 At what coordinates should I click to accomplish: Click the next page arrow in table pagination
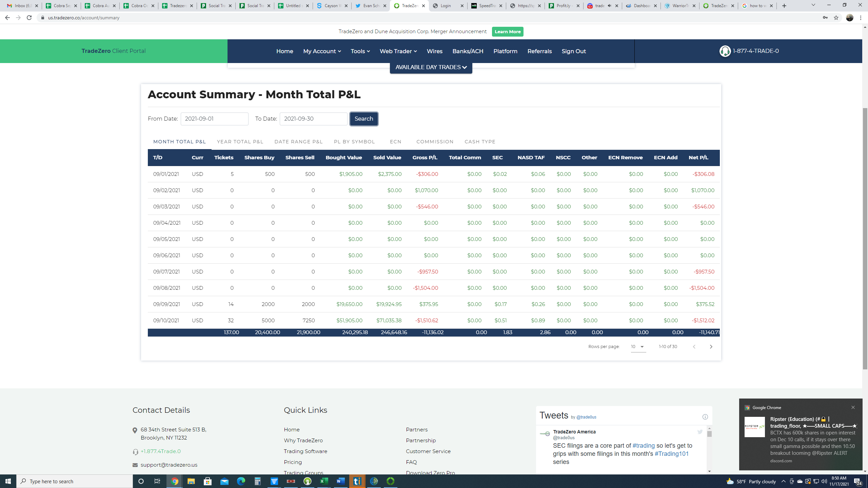click(711, 347)
